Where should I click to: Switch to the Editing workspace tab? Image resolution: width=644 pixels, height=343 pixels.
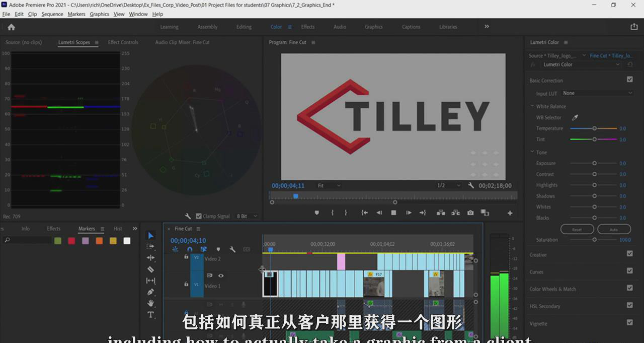244,27
